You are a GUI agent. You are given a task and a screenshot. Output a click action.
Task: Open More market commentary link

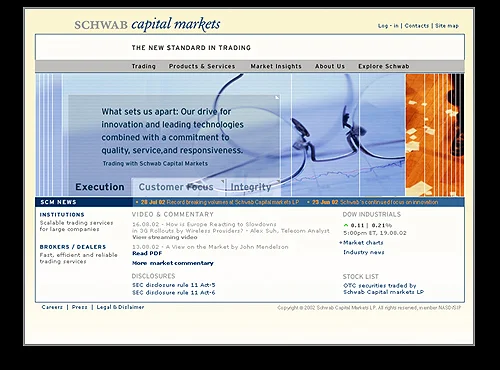pyautogui.click(x=173, y=263)
